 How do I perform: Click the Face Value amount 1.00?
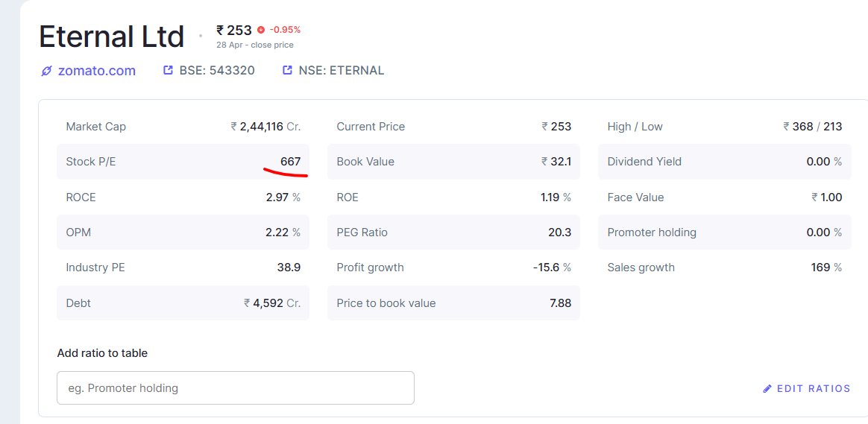827,197
